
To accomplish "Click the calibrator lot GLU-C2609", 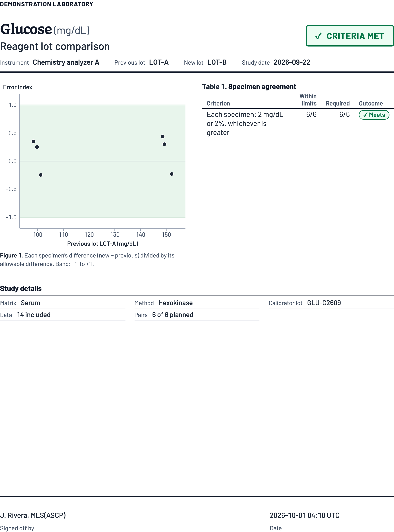I will [x=324, y=303].
